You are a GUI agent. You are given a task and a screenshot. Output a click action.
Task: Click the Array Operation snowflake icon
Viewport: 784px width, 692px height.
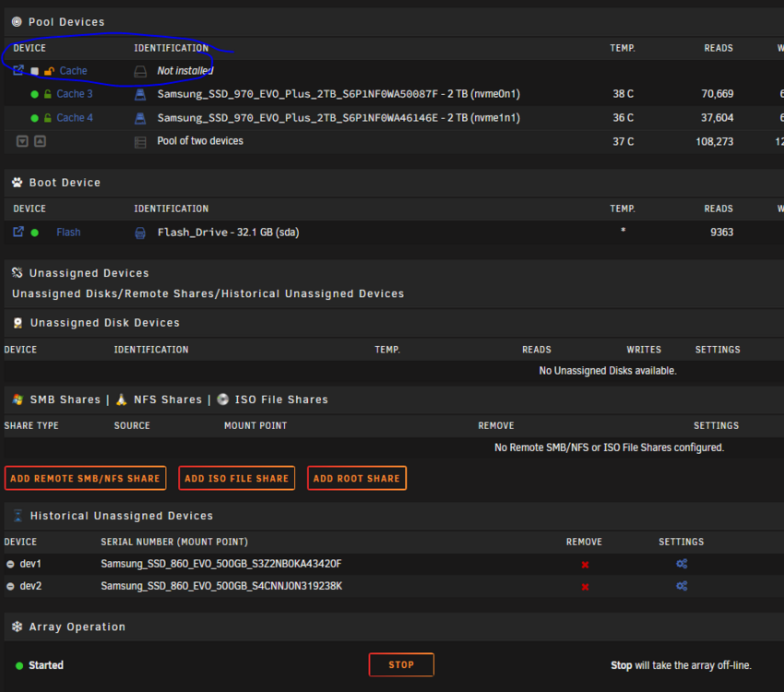click(17, 626)
